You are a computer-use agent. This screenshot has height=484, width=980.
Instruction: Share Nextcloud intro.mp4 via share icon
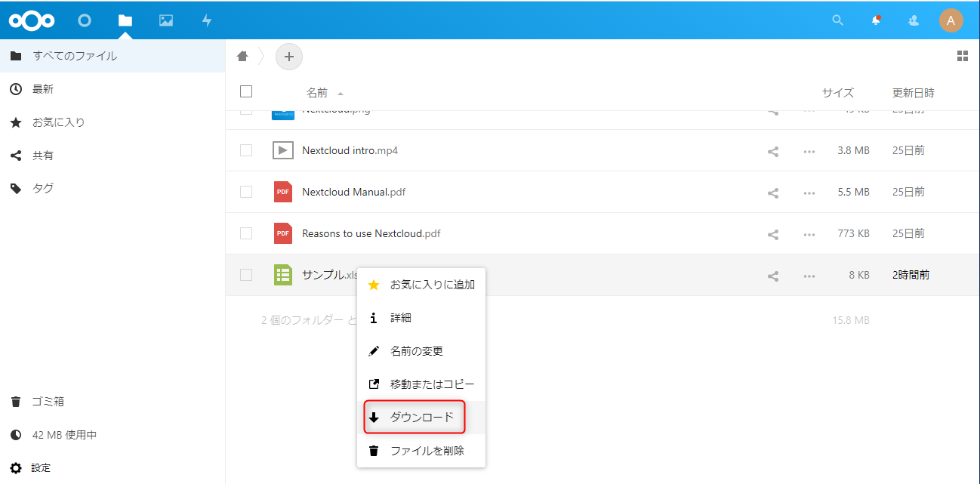pyautogui.click(x=773, y=151)
